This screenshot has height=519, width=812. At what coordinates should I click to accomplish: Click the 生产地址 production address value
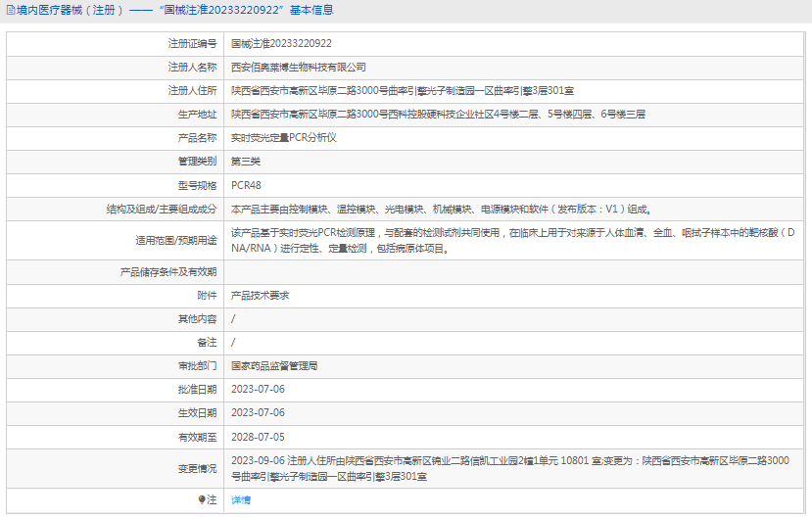click(x=438, y=115)
